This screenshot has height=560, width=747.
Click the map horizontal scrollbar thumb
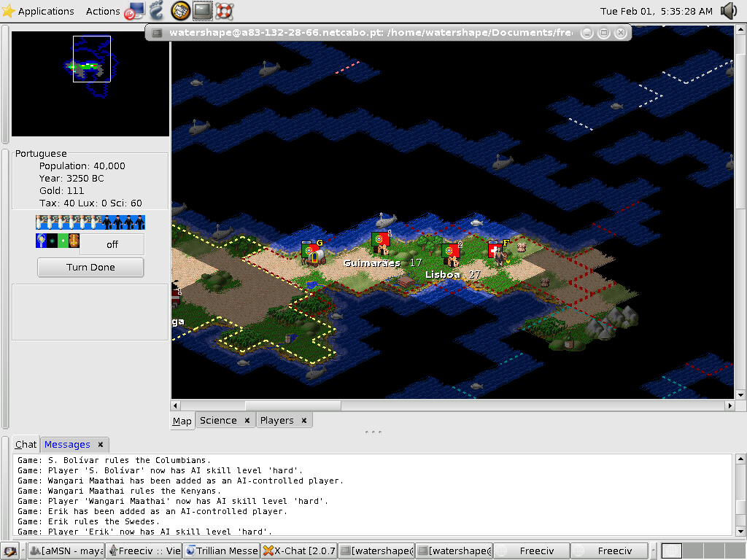point(293,405)
